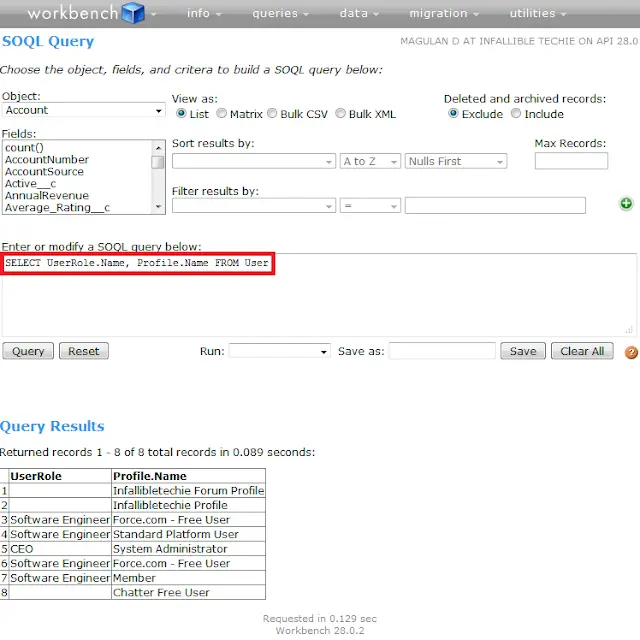Select AccountSource in Fields list
This screenshot has height=640, width=640.
point(44,171)
